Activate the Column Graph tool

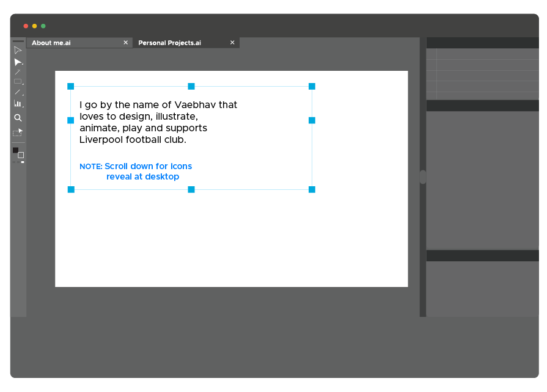pyautogui.click(x=18, y=104)
